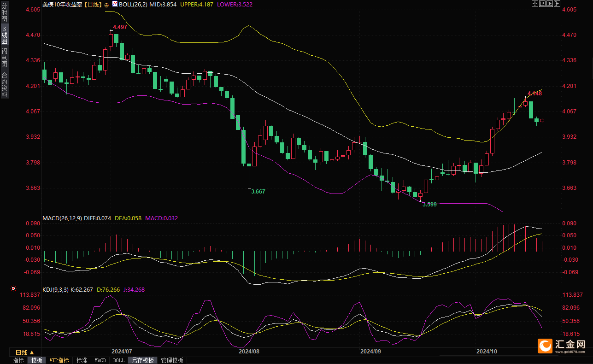Expand the 日线 period selector
593x364 pixels.
25,352
